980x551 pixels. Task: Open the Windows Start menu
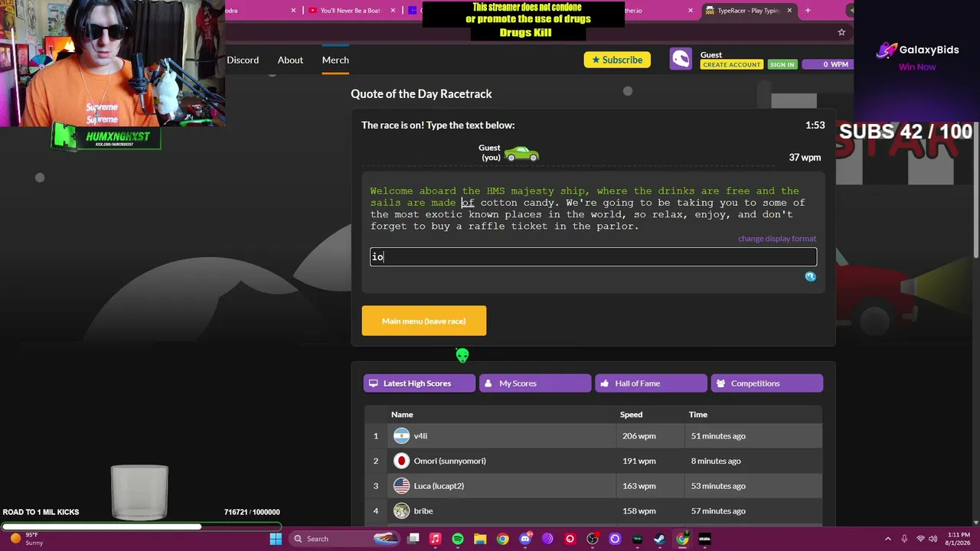[276, 539]
